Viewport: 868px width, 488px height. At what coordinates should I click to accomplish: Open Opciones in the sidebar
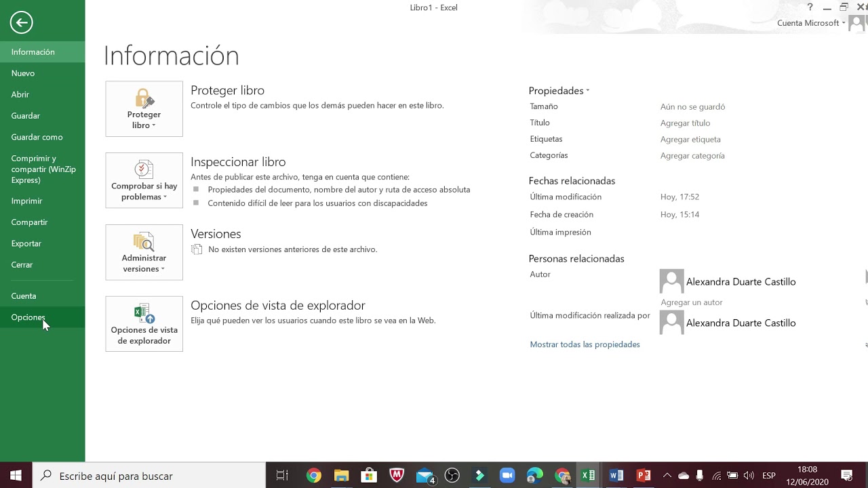(x=43, y=317)
